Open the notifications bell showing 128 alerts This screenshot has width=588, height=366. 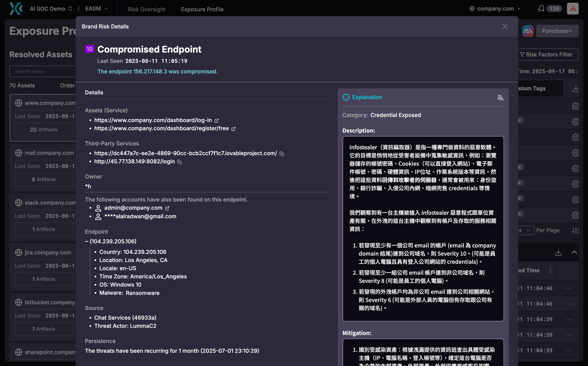click(542, 8)
